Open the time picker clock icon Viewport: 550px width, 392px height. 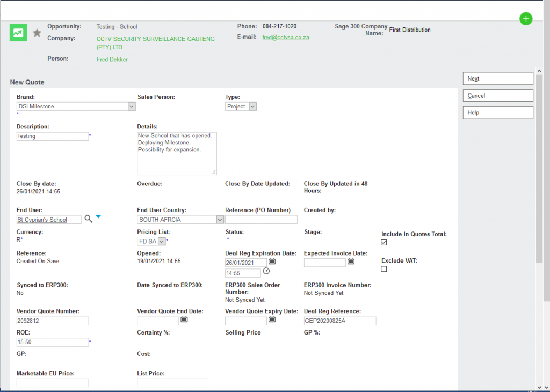coord(266,271)
